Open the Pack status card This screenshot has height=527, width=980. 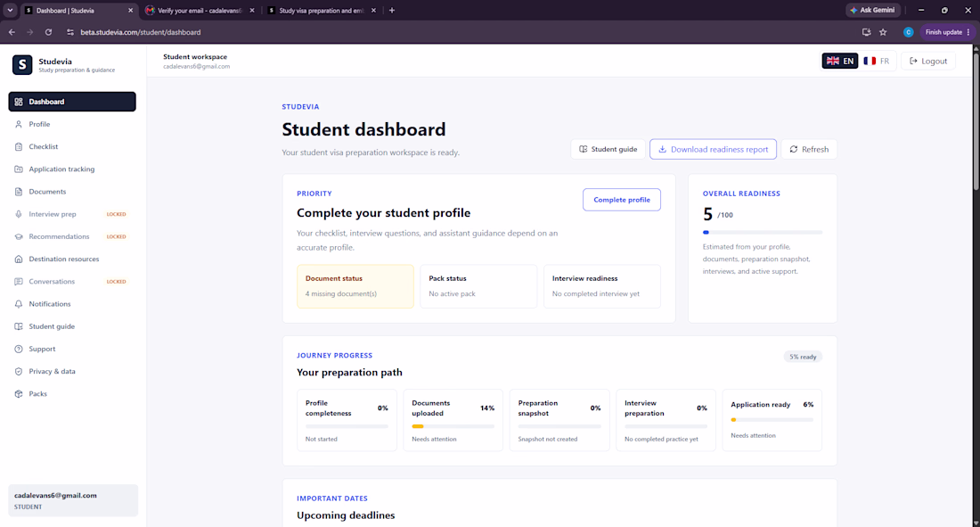click(478, 286)
